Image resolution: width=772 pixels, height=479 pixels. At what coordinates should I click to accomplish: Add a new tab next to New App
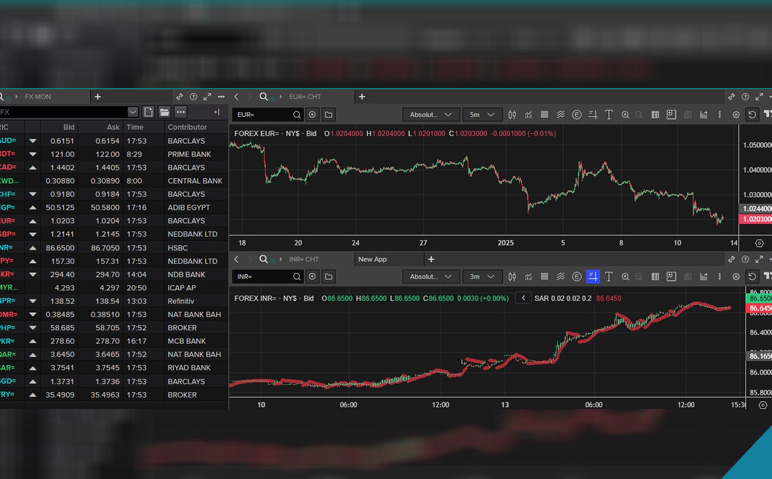pyautogui.click(x=431, y=259)
